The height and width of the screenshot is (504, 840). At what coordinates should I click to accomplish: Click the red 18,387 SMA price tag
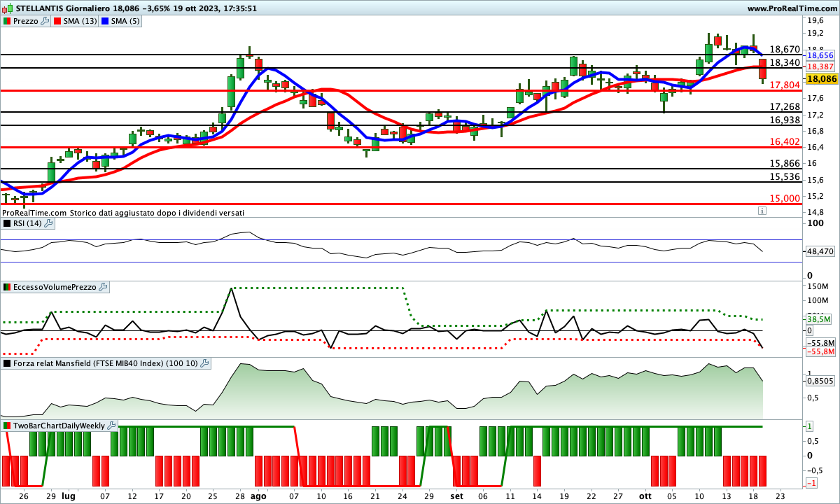pos(820,66)
